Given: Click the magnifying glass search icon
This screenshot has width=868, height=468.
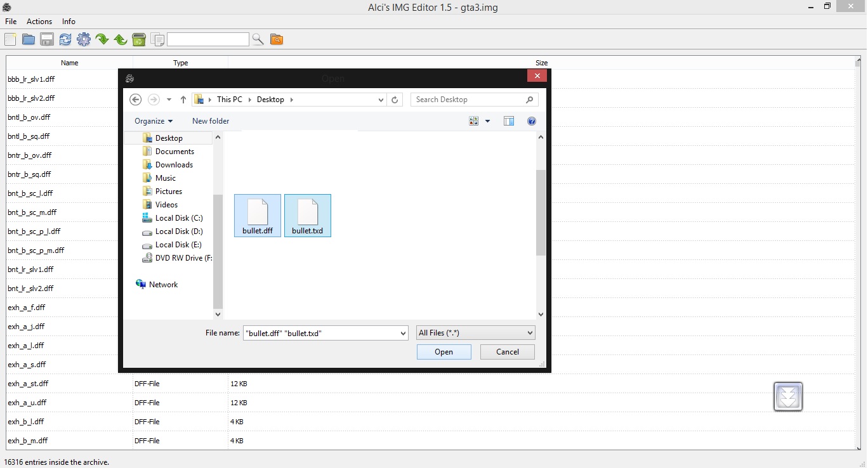Looking at the screenshot, I should tap(258, 39).
